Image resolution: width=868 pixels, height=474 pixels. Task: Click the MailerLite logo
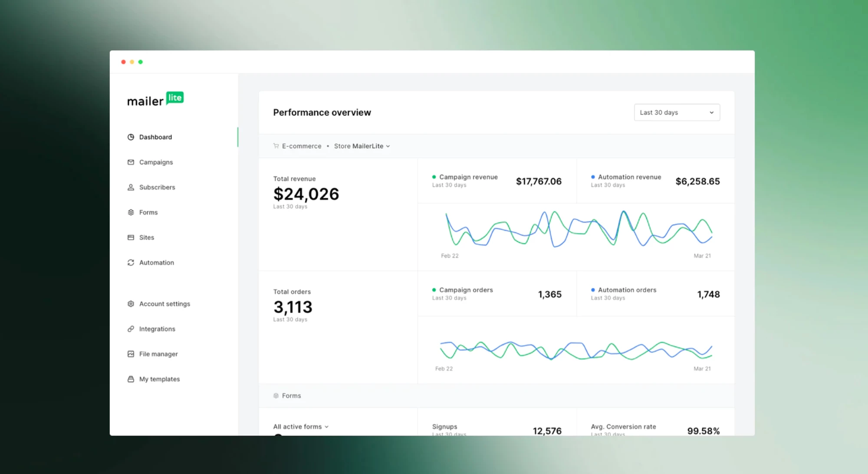click(155, 100)
